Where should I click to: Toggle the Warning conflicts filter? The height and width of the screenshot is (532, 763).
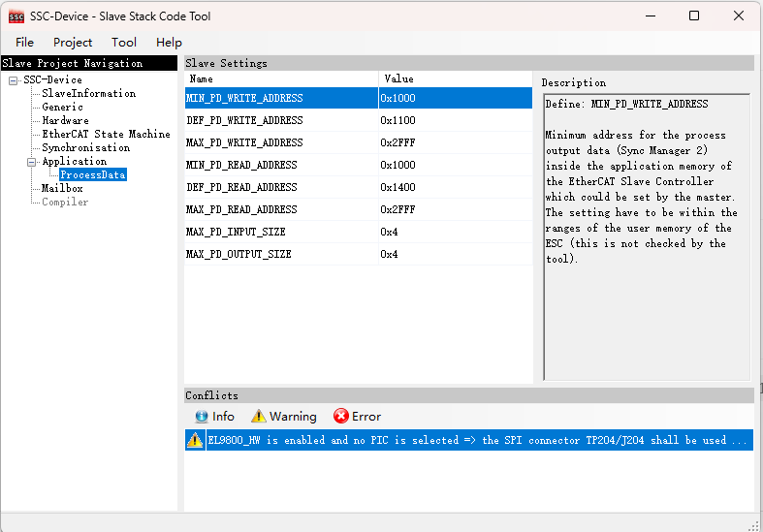284,417
